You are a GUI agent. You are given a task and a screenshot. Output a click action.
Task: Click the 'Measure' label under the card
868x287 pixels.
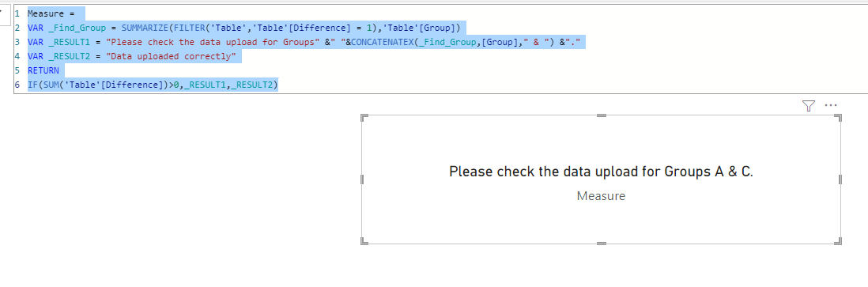[x=601, y=195]
